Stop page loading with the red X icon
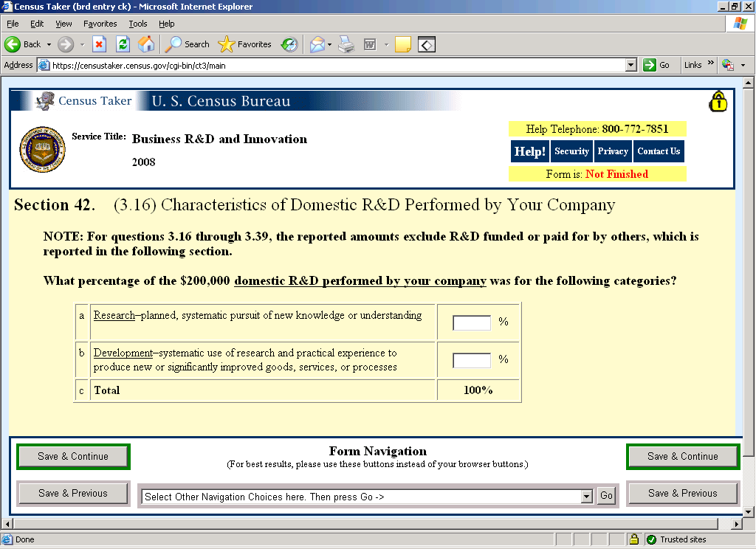756x549 pixels. tap(99, 44)
